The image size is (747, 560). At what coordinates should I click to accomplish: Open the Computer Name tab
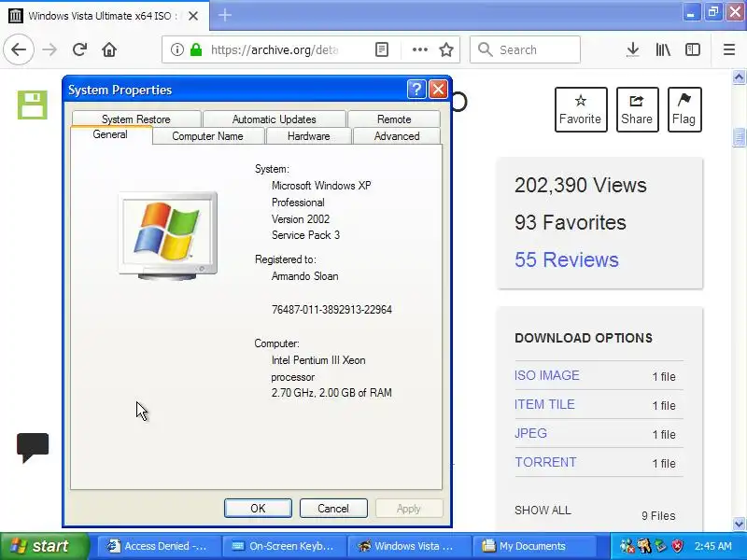click(x=207, y=136)
